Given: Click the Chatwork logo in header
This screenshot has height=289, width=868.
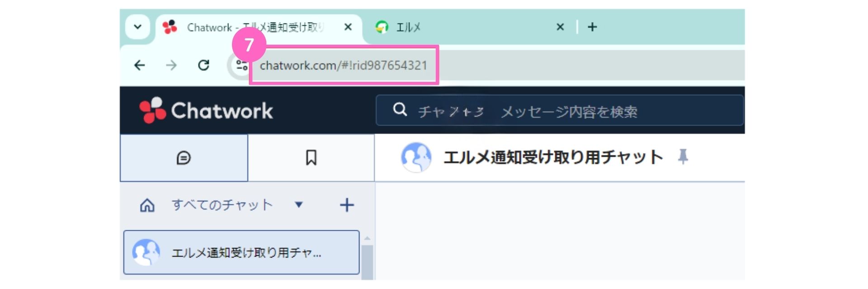Looking at the screenshot, I should click(x=206, y=110).
